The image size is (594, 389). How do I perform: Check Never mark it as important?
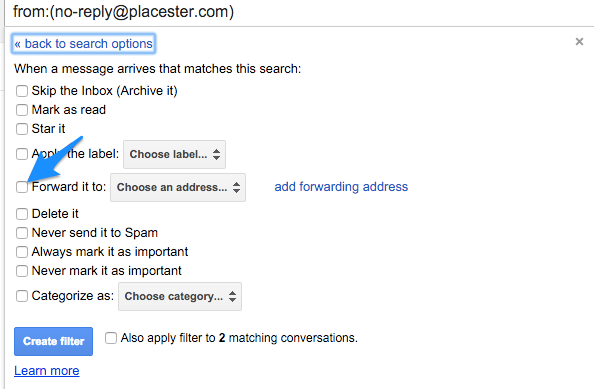coord(22,271)
